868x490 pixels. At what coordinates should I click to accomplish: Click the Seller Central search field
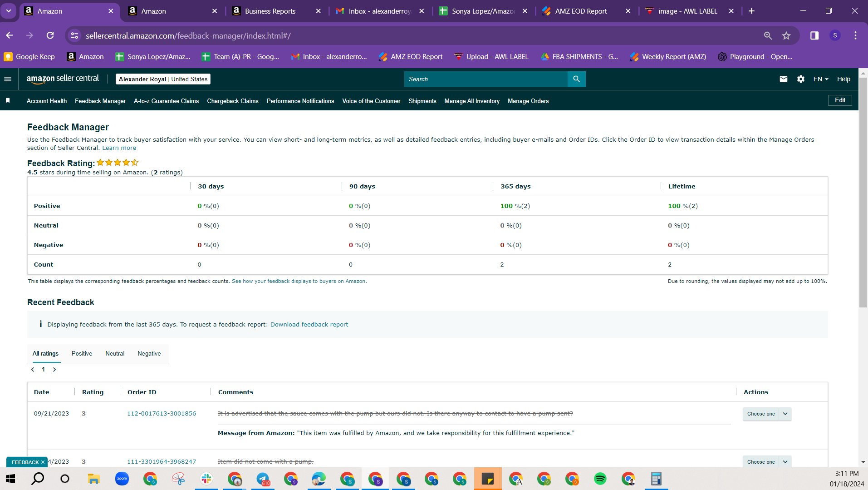coord(485,79)
